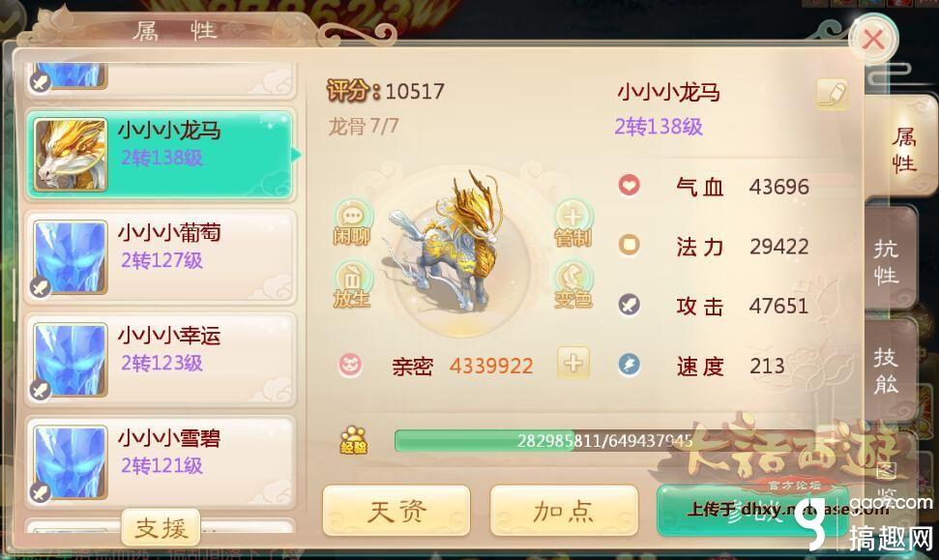Click the 天资 button
939x560 pixels.
click(396, 511)
